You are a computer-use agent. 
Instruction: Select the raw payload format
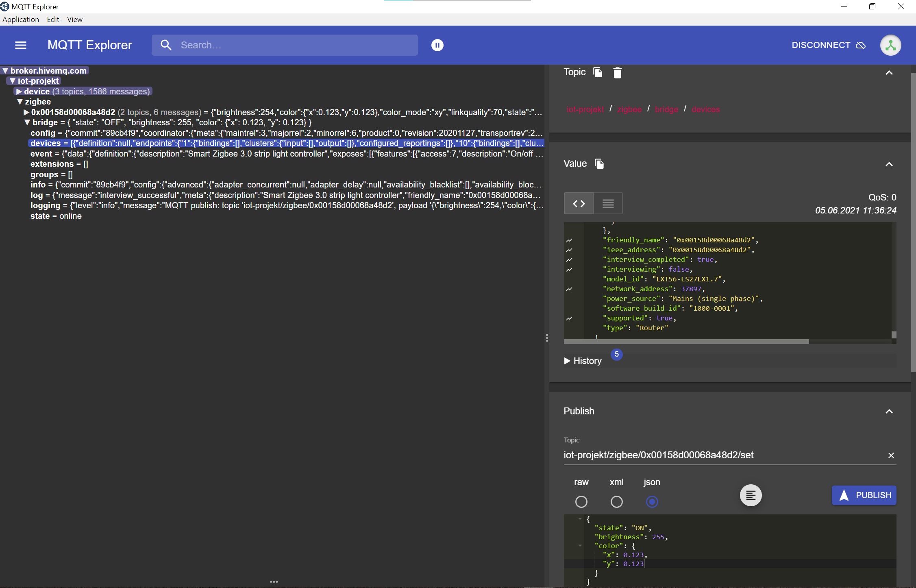click(581, 502)
